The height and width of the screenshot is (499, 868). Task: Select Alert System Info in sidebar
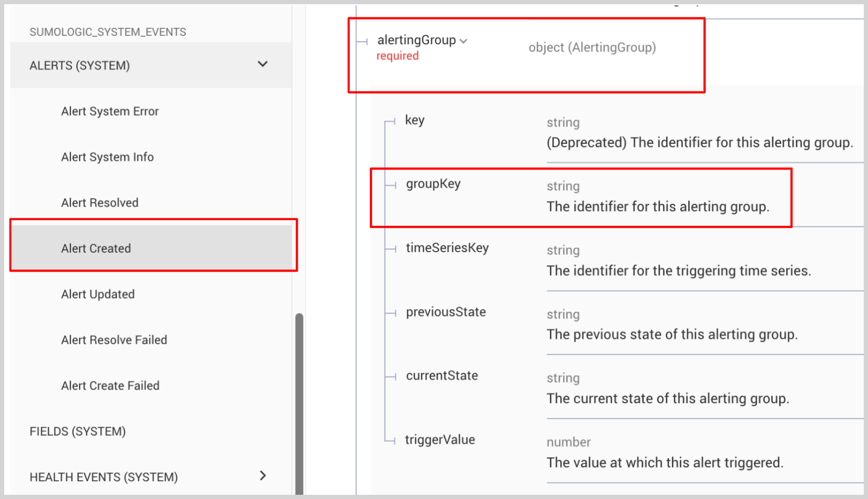(x=107, y=157)
